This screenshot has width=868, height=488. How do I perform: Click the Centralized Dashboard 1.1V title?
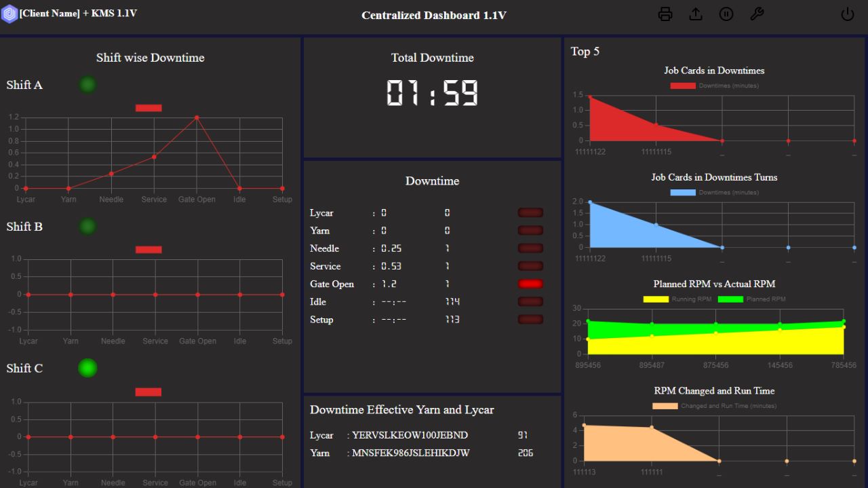(x=434, y=15)
